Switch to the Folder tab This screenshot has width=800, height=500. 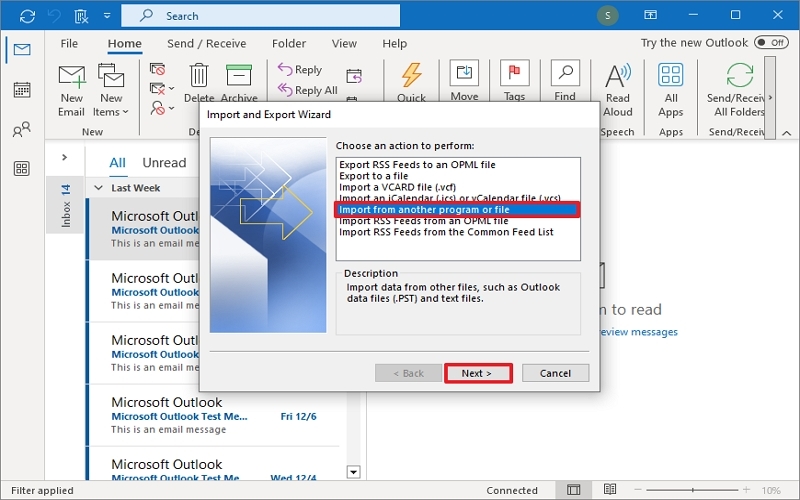(x=289, y=43)
